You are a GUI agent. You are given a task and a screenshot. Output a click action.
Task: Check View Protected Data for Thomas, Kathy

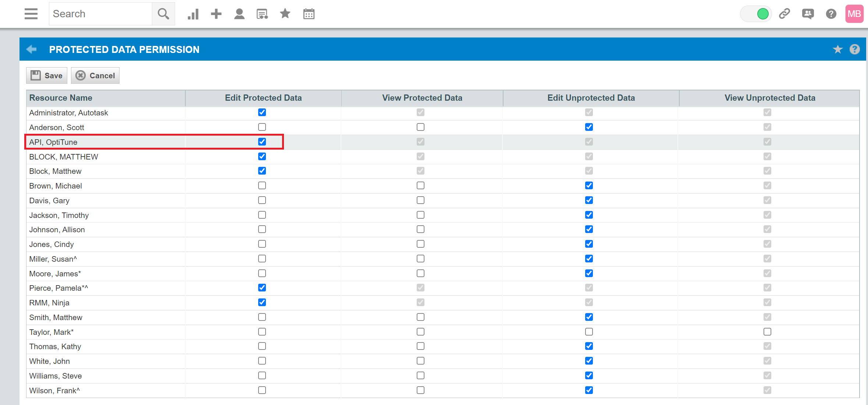point(420,346)
